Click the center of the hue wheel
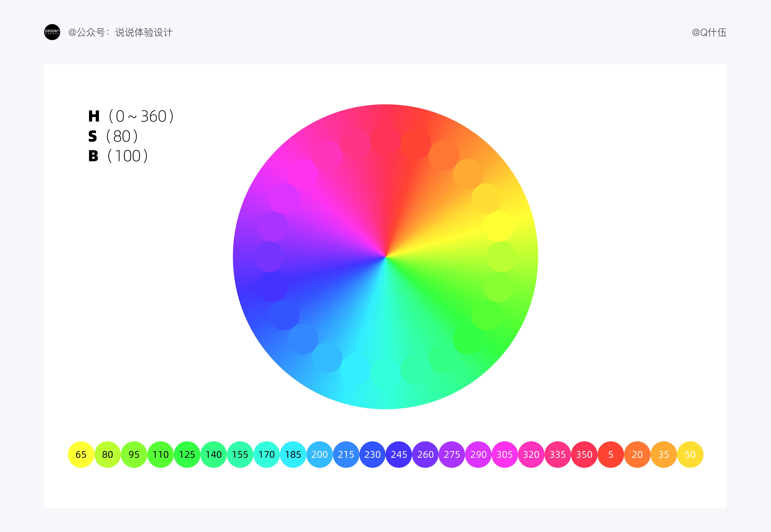Screen dimensions: 771x532 (x=385, y=257)
